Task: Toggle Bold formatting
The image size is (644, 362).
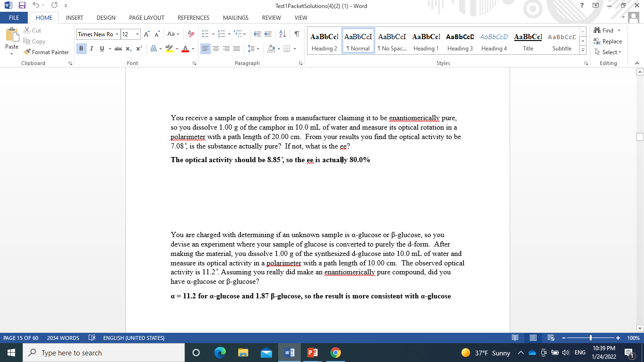Action: coord(81,49)
